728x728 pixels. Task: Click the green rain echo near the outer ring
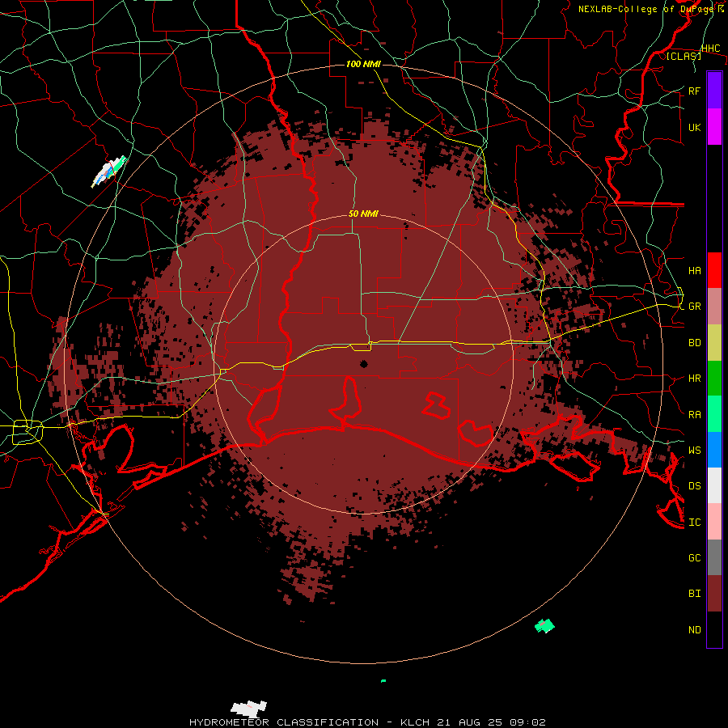click(544, 626)
